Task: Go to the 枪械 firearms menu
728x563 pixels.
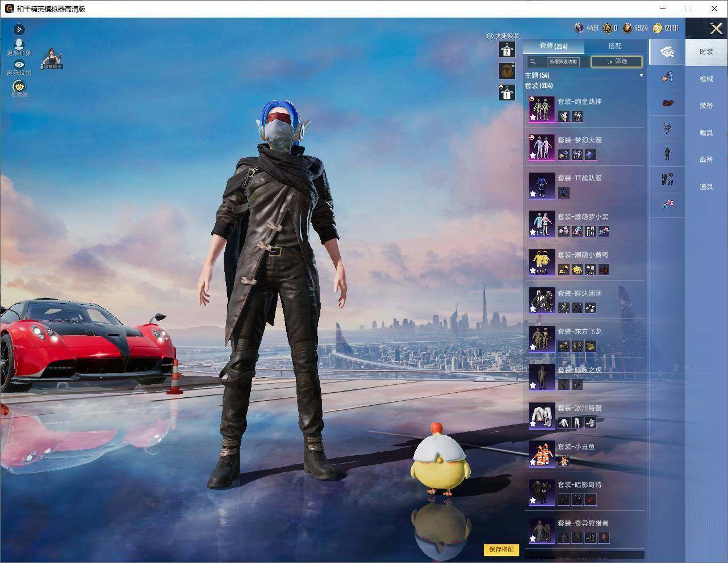Action: 706,79
